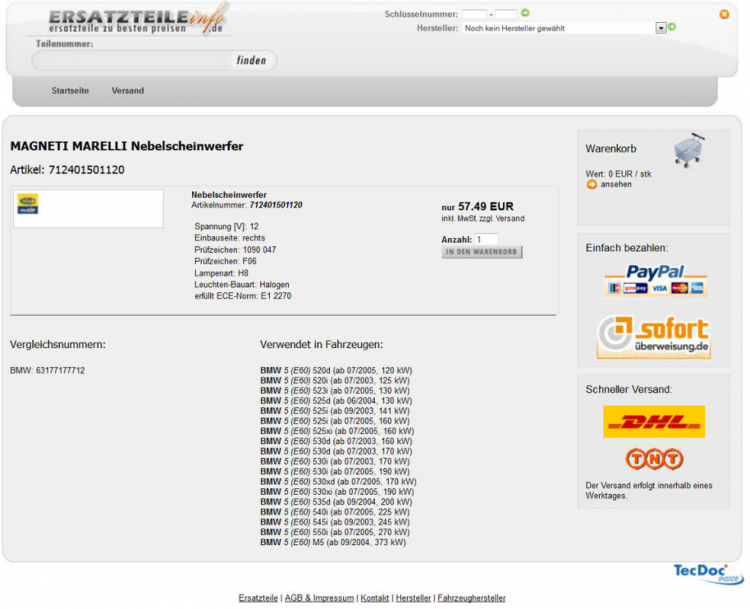Screen dimensions: 750x609
Task: Click the price 57.49 EUR
Action: click(x=485, y=206)
